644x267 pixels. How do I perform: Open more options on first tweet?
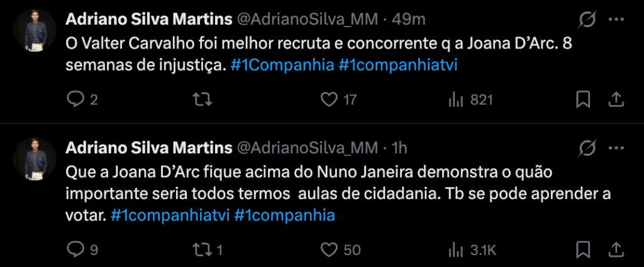pyautogui.click(x=616, y=20)
